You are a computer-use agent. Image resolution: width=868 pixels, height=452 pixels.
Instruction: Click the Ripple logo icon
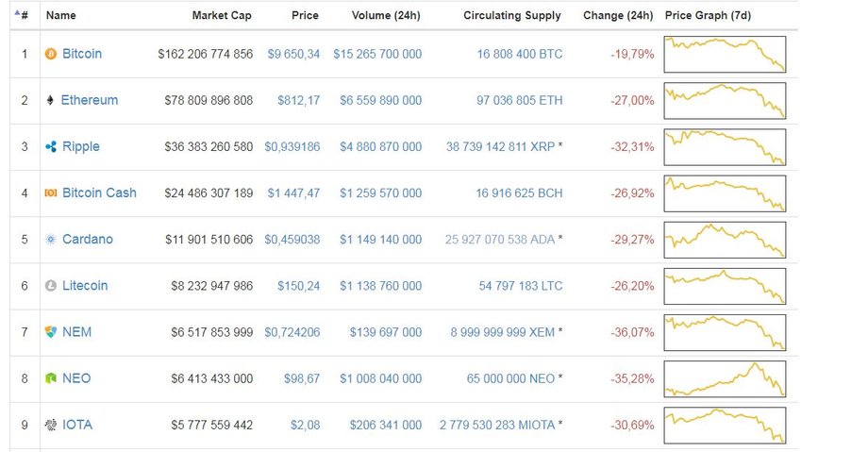(x=51, y=147)
